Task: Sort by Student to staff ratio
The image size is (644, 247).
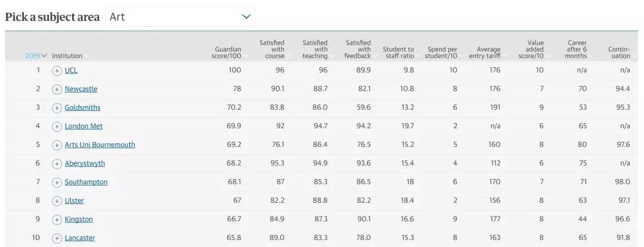Action: (398, 53)
